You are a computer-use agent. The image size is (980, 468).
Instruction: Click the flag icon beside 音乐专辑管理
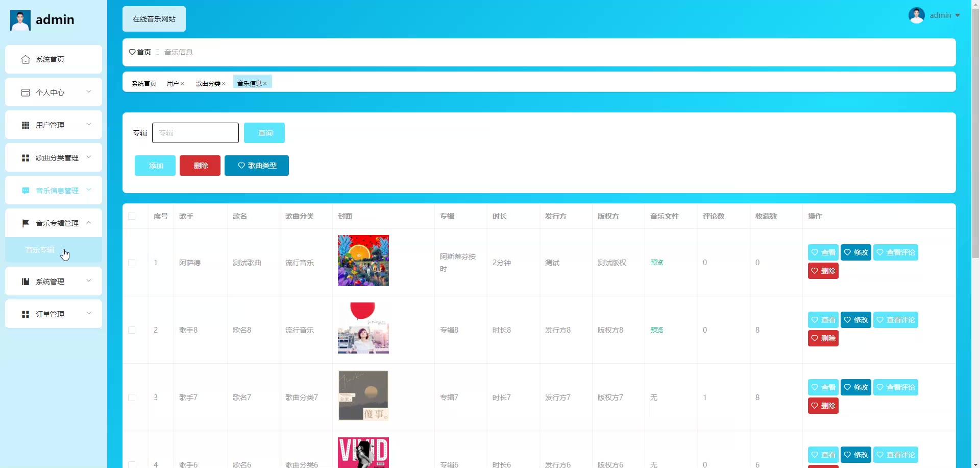26,223
